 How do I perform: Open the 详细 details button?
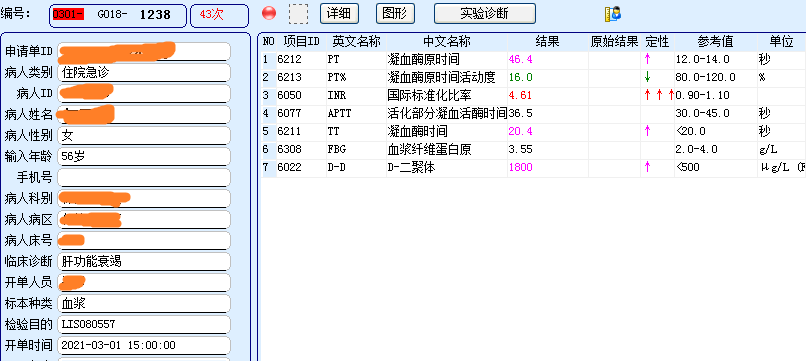coord(339,13)
